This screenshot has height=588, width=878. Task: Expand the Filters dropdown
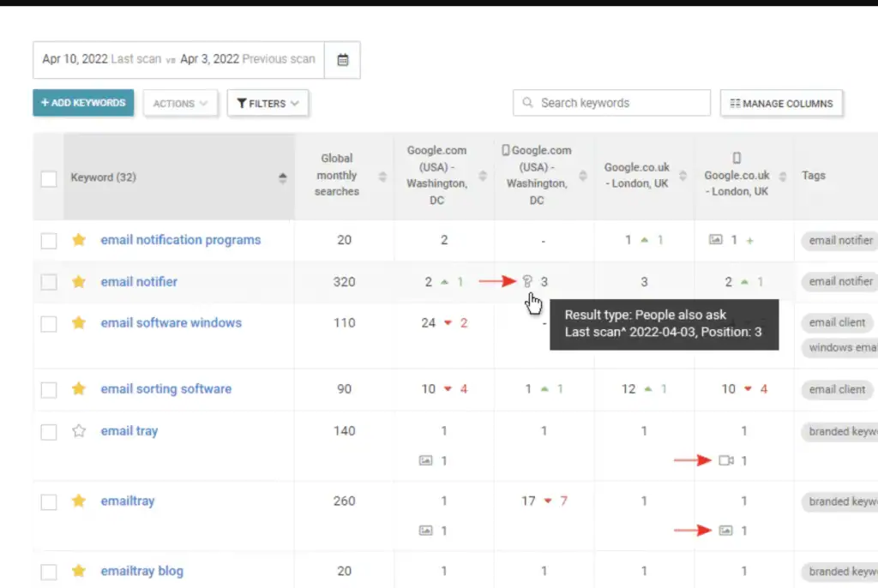coord(268,104)
